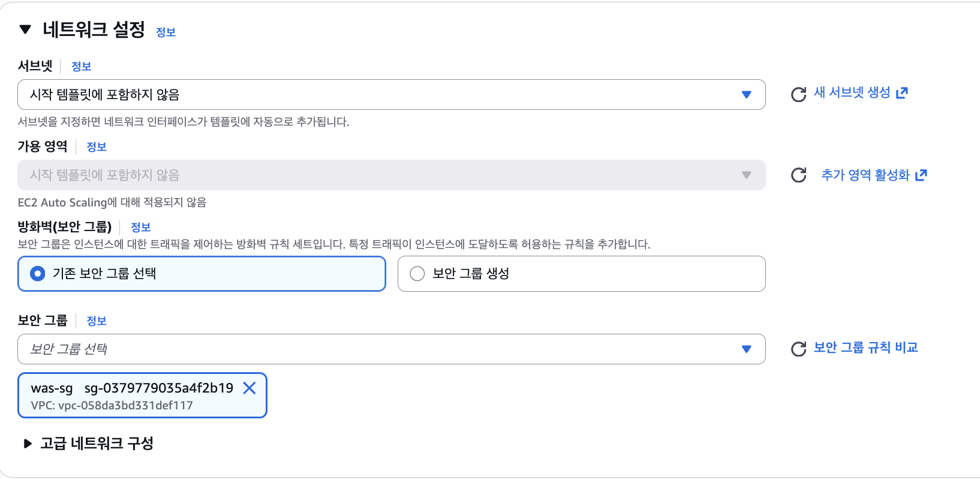The height and width of the screenshot is (479, 980).
Task: Click external link icon after 새 서브넷 생성
Action: 902,92
